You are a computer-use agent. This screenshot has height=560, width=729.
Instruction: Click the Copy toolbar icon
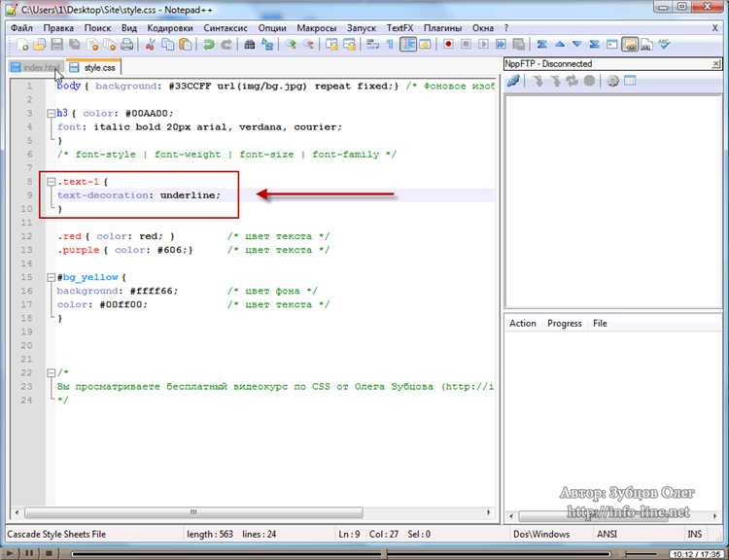pos(168,45)
